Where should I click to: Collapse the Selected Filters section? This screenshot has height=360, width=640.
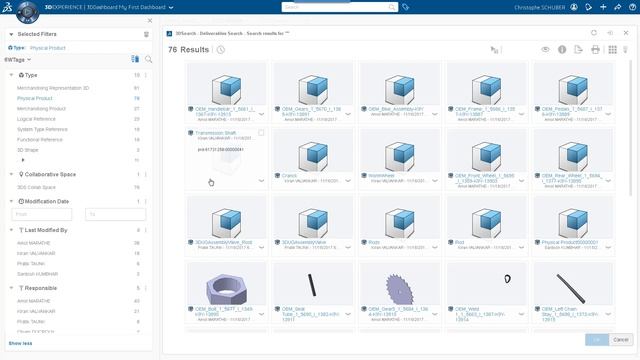click(11, 34)
